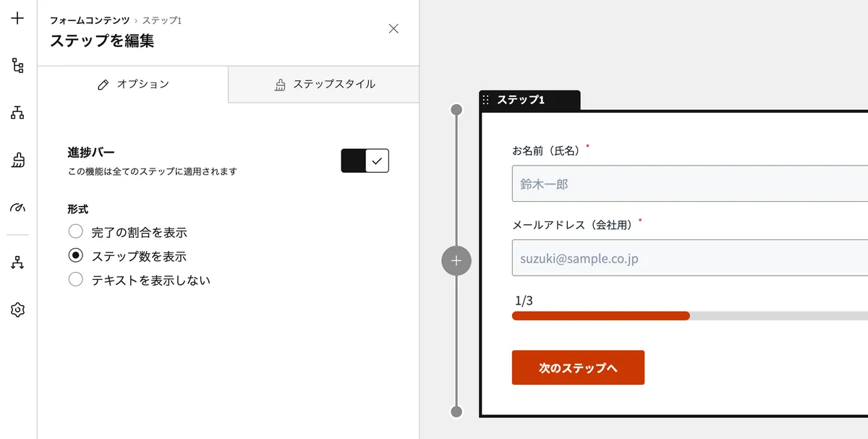
Task: Click the suzuki@sample.co.jp email field
Action: tap(651, 257)
